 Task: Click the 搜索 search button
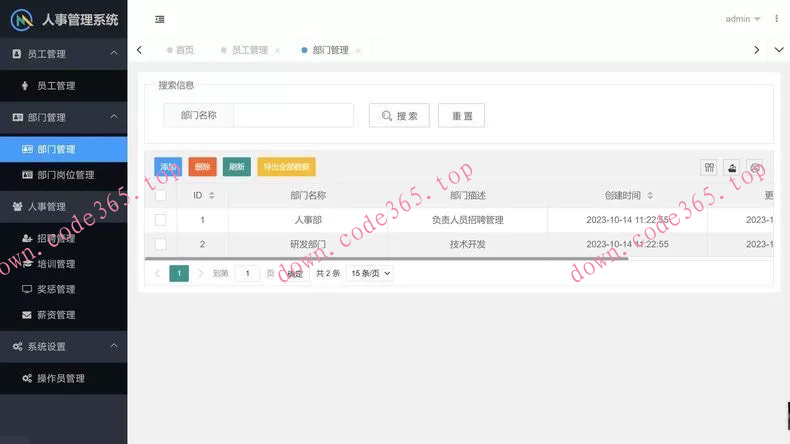pyautogui.click(x=400, y=116)
